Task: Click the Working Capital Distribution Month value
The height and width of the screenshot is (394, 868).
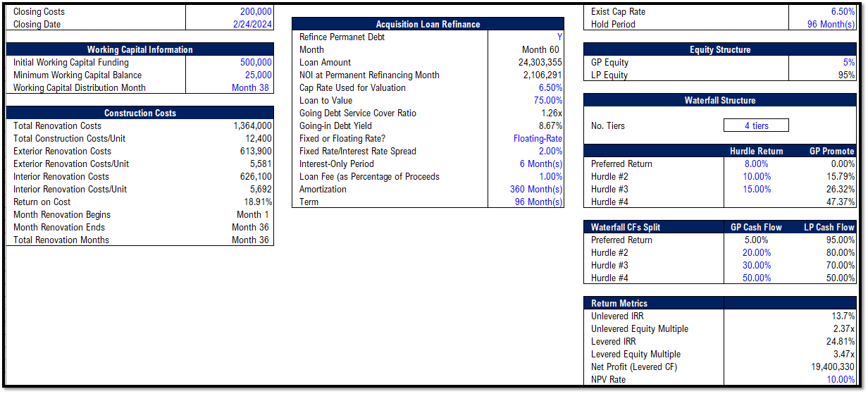Action: [x=250, y=87]
